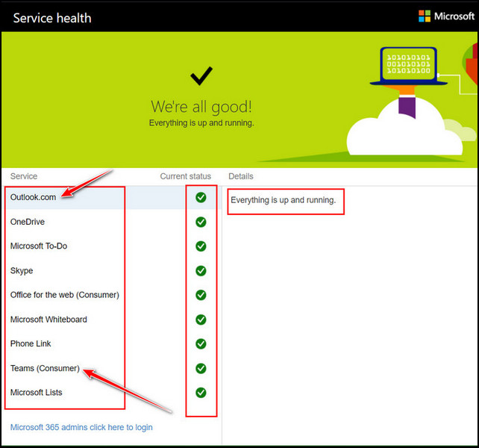Click the large black checkmark in banner
The height and width of the screenshot is (448, 479).
201,75
